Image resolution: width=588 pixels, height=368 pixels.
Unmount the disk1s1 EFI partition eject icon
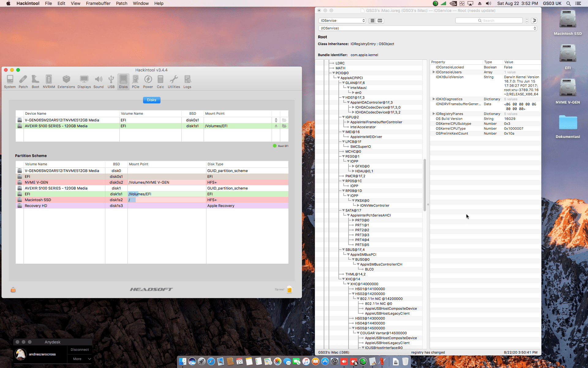(276, 126)
